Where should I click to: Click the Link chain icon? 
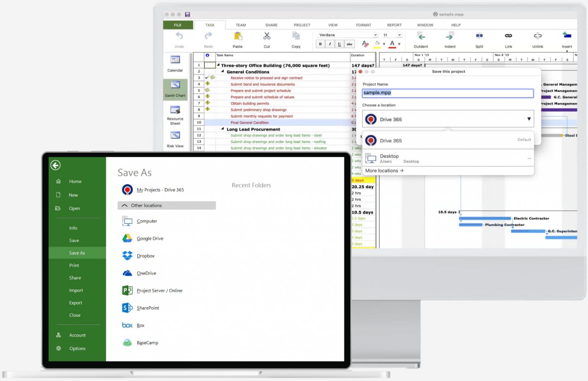[x=508, y=36]
